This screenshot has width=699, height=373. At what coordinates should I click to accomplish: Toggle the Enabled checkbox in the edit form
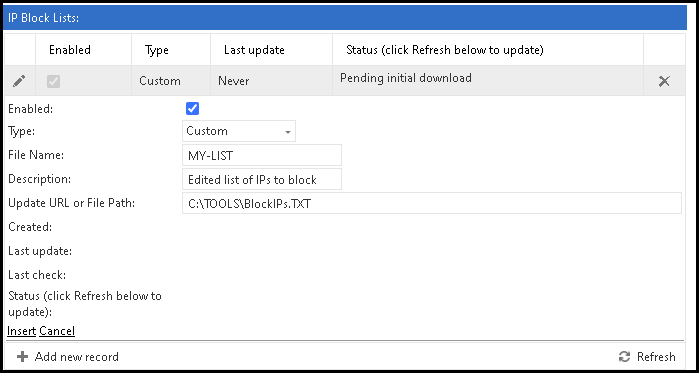[193, 109]
